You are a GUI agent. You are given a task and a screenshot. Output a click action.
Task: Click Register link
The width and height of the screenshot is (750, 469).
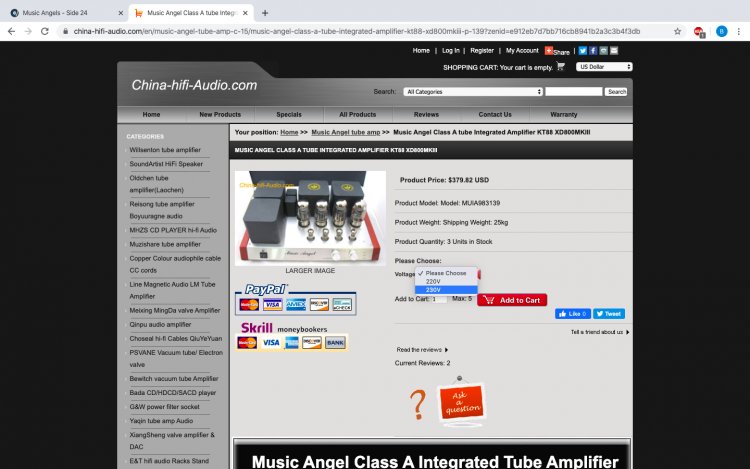[x=482, y=50]
